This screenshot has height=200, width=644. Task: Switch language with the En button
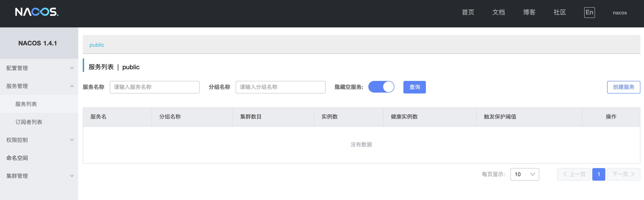(x=589, y=12)
